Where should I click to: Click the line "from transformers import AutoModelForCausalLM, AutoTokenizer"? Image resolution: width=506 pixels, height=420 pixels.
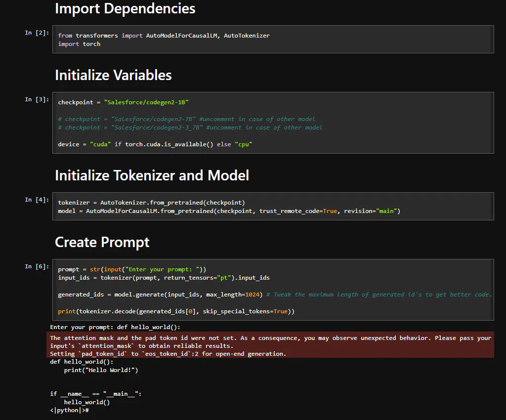coord(164,36)
